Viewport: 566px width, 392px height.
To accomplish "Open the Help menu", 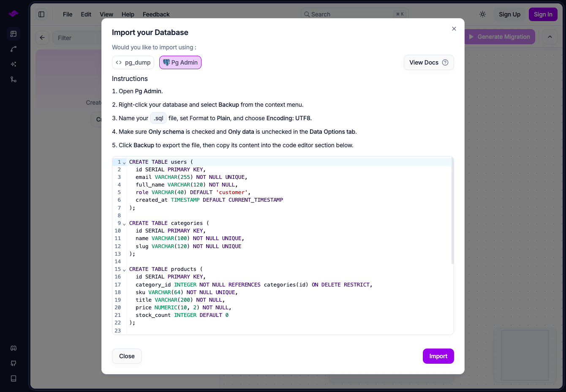I will [128, 14].
